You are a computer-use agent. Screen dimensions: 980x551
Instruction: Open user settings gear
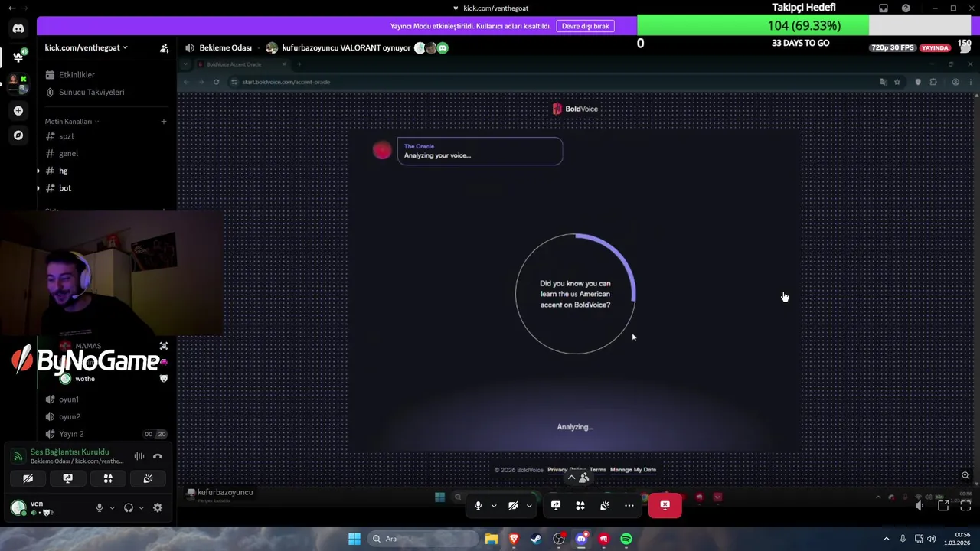(x=158, y=507)
